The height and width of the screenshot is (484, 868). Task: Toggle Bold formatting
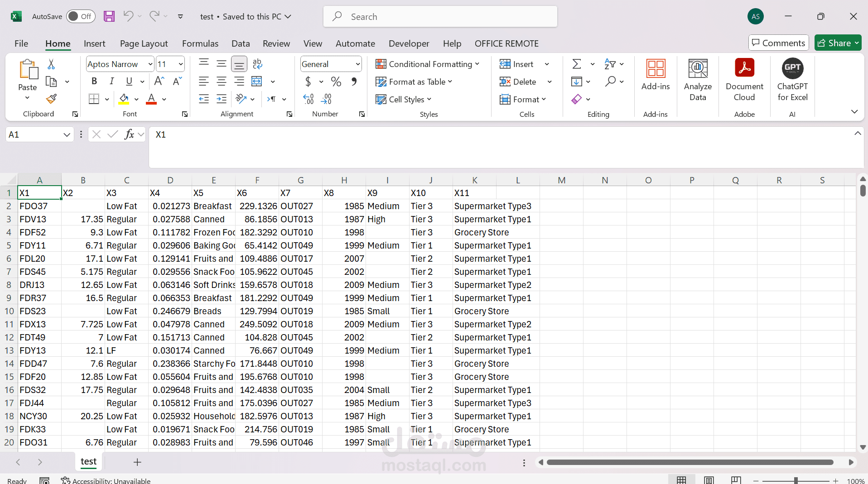(94, 81)
